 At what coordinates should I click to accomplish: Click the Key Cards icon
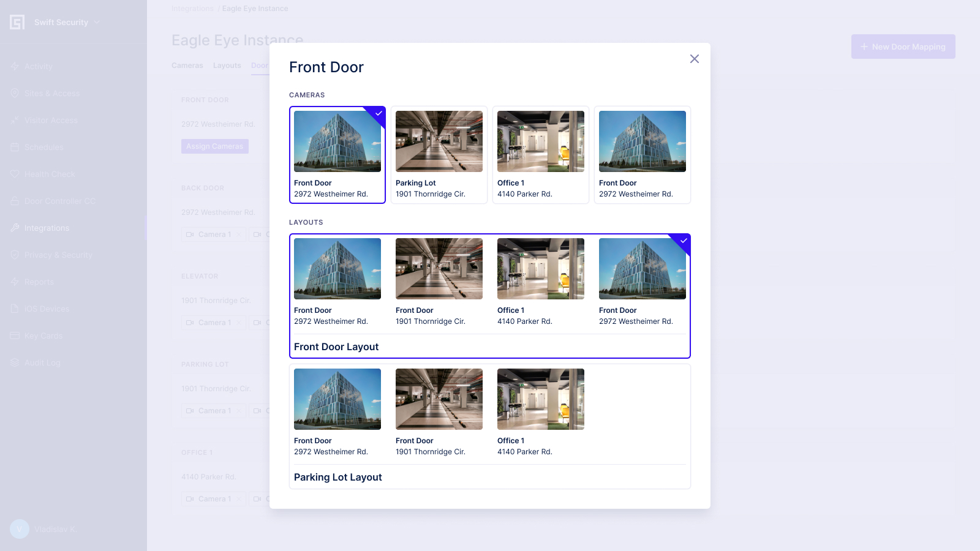(15, 335)
